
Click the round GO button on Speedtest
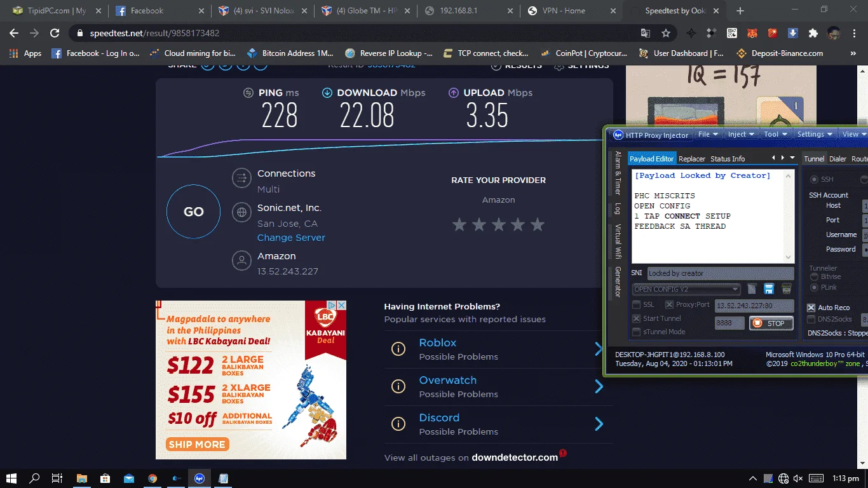pyautogui.click(x=194, y=212)
